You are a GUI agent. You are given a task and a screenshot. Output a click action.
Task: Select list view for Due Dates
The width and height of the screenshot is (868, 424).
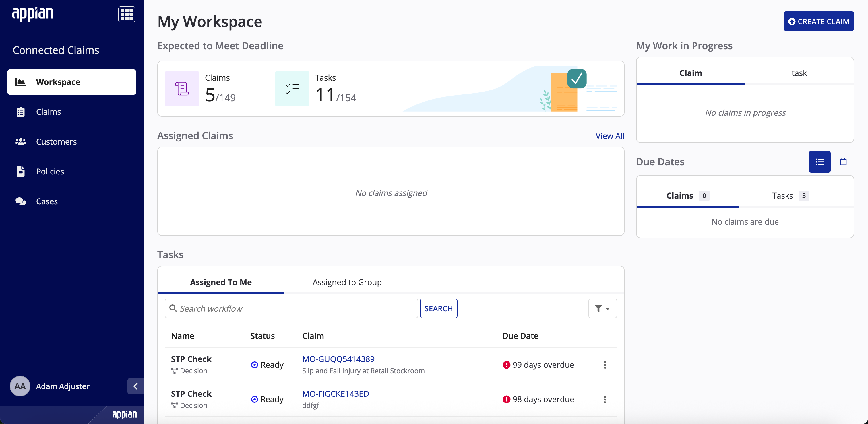pyautogui.click(x=819, y=162)
